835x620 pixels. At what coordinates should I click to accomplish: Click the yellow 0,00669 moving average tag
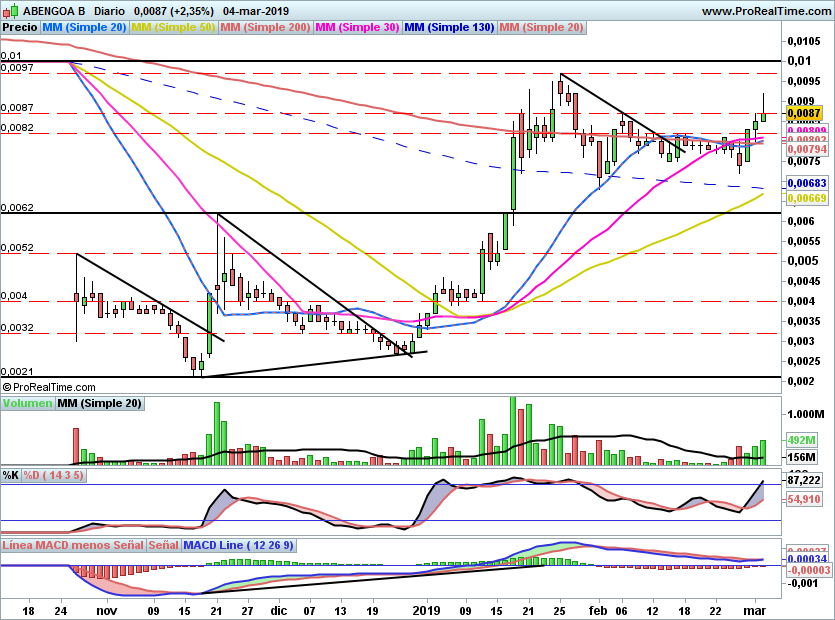click(x=807, y=198)
